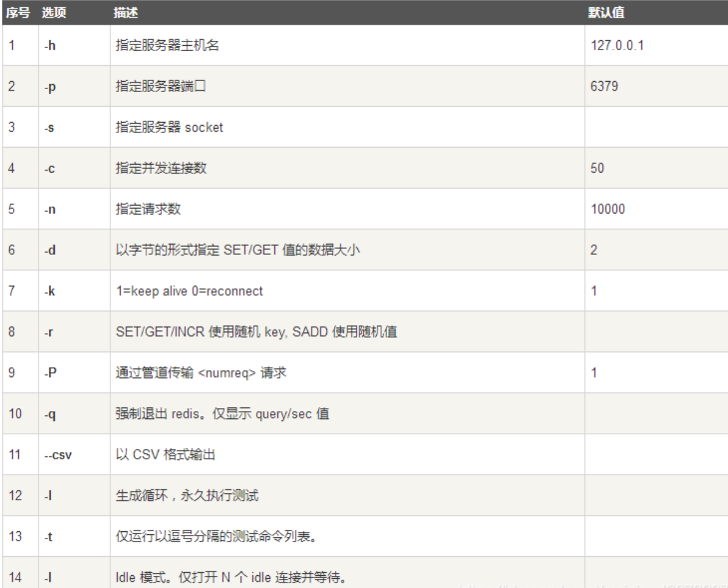Screen dimensions: 728x588
Task: Click the 选项 column header
Action: point(54,13)
